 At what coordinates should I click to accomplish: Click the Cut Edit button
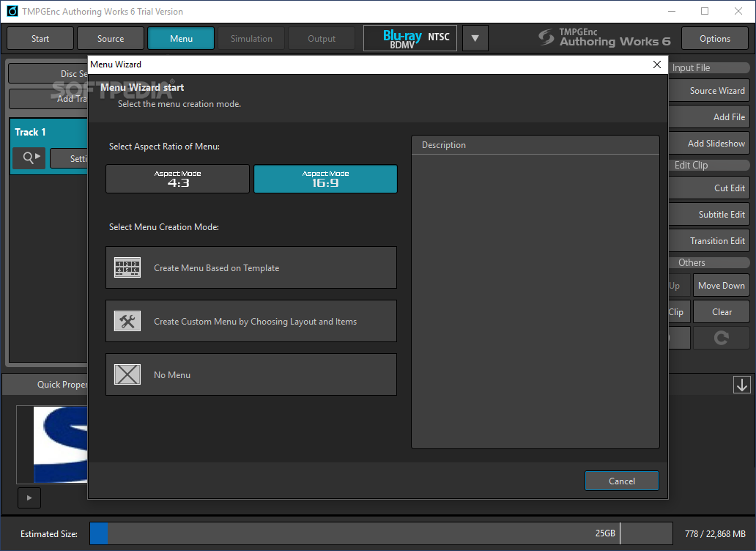pyautogui.click(x=709, y=188)
